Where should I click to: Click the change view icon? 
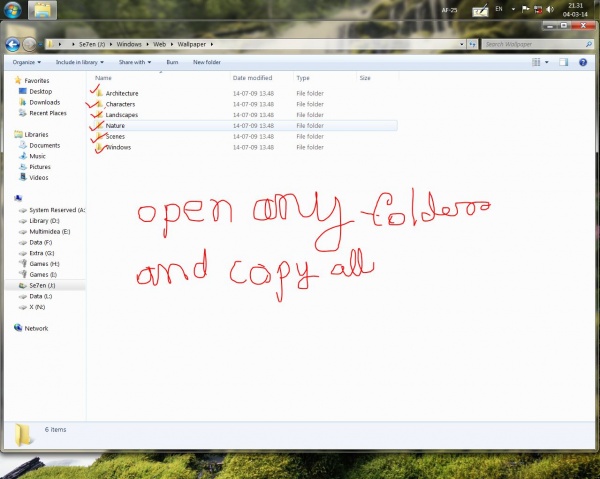536,62
